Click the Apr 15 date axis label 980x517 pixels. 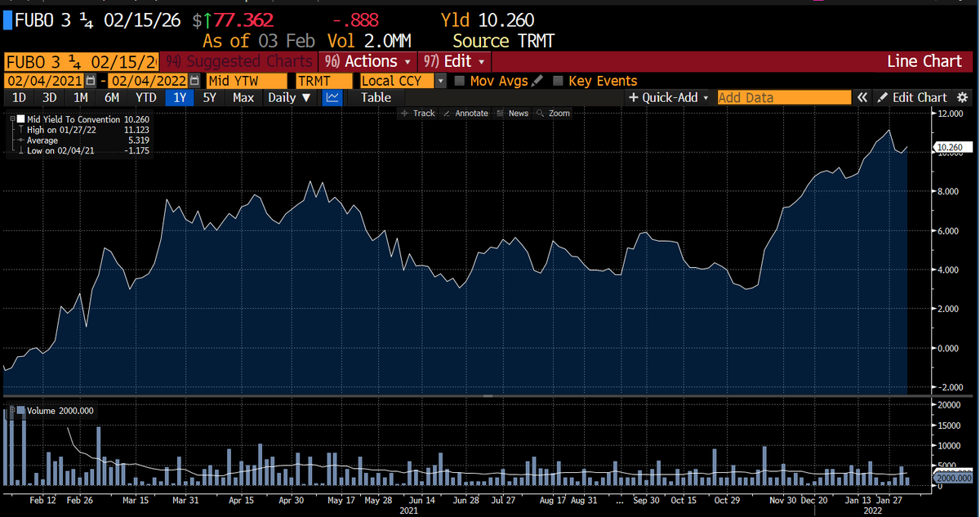pos(240,499)
